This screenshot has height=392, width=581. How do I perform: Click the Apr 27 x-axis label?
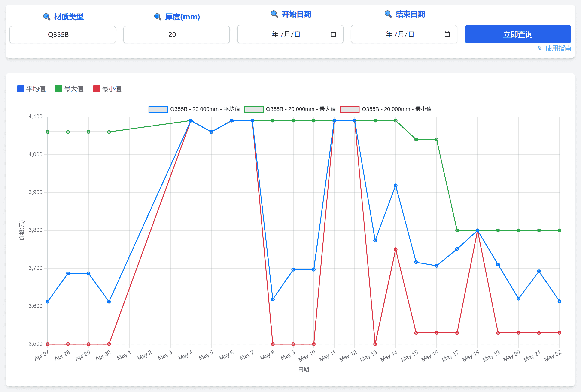(x=42, y=355)
